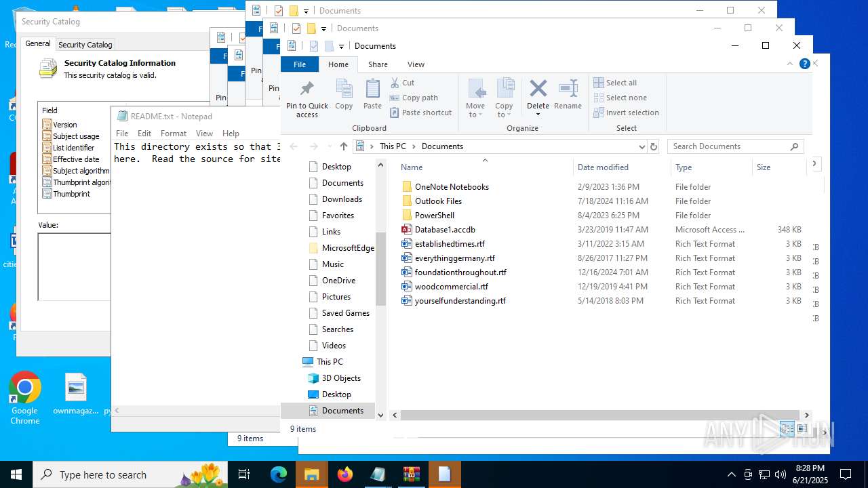Click the horizontal scrollbar in file list

599,415
